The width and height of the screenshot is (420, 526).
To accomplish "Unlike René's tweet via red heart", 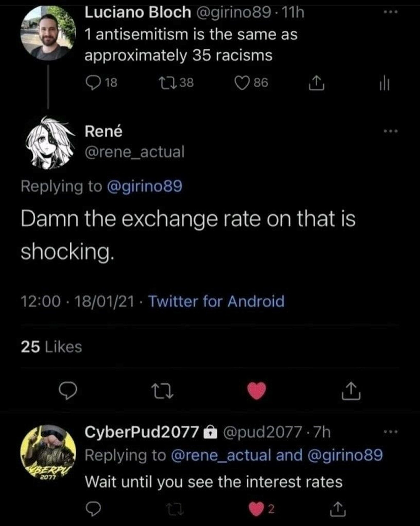I will pyautogui.click(x=257, y=391).
